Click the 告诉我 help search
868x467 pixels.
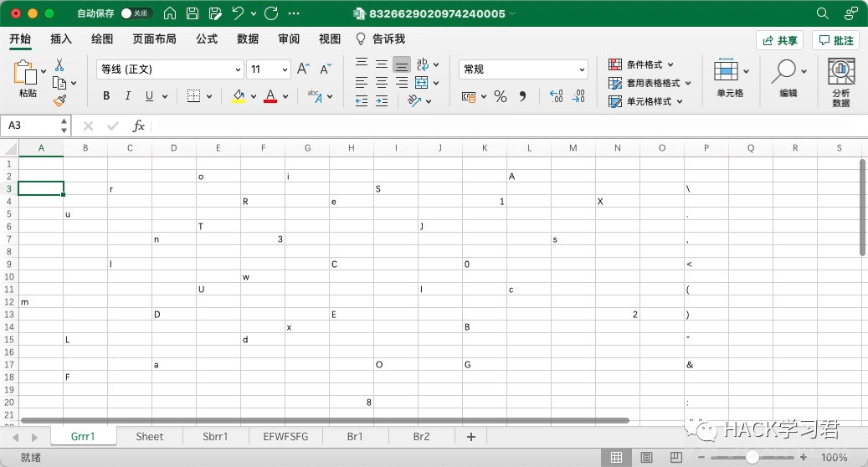pyautogui.click(x=381, y=38)
